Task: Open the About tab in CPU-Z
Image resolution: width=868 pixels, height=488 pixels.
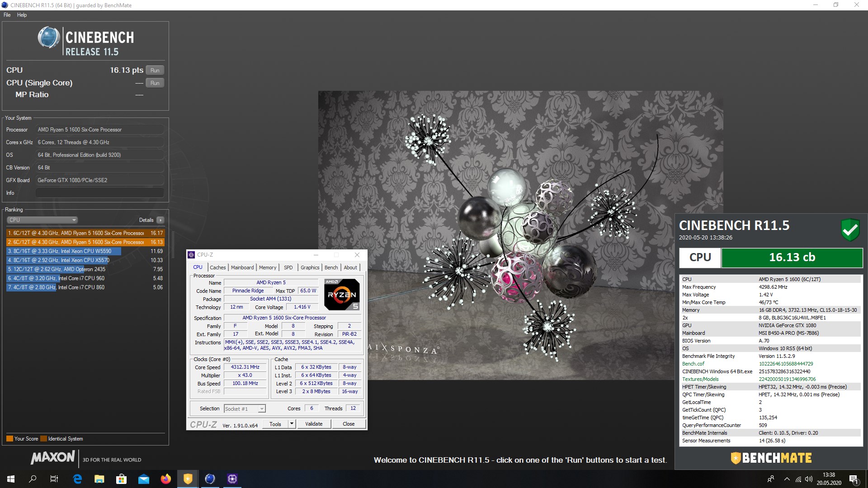Action: coord(350,267)
